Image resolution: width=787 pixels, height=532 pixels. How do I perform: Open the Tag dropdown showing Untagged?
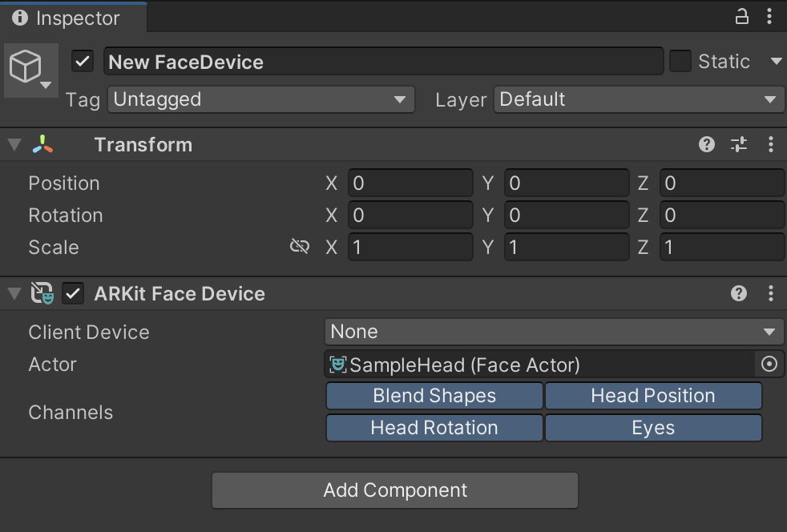click(x=261, y=99)
